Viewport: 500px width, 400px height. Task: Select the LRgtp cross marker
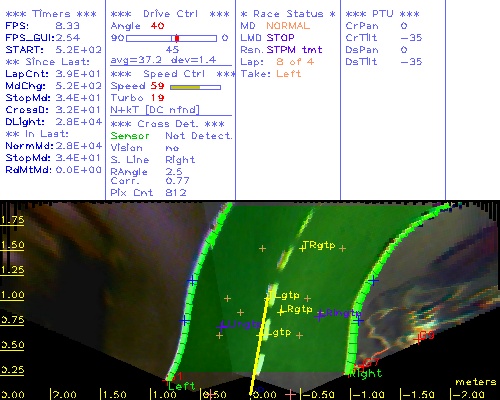point(281,312)
